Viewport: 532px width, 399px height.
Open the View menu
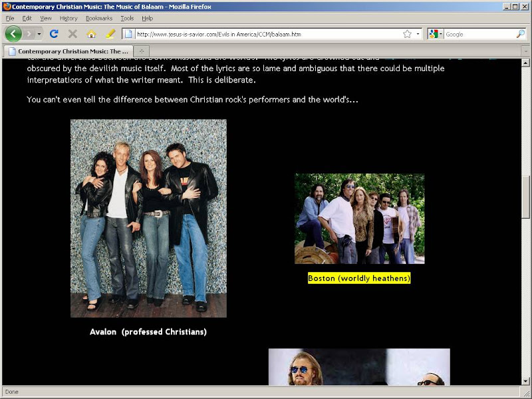tap(46, 19)
